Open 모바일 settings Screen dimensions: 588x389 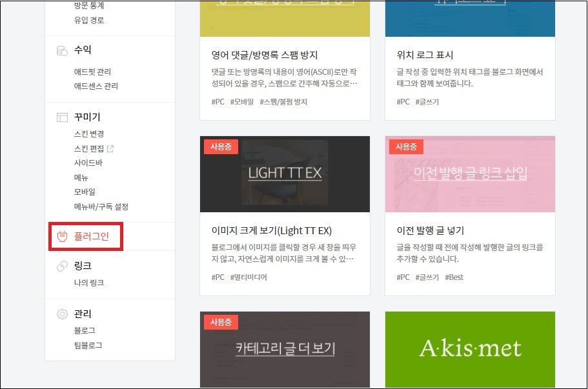[x=85, y=192]
